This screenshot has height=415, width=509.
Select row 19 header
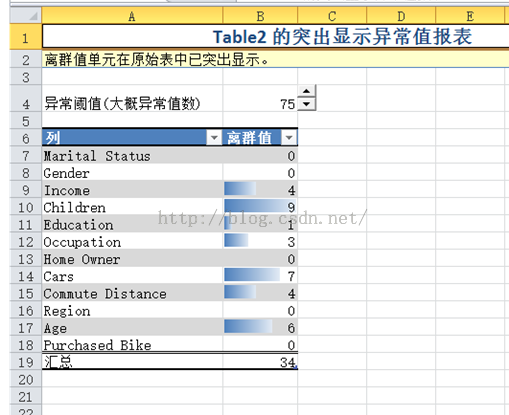26,361
